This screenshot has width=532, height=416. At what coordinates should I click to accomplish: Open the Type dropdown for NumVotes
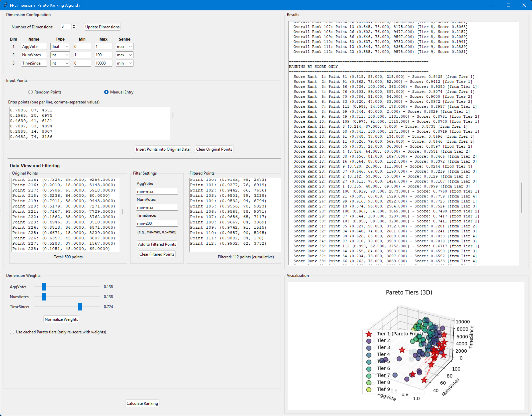click(60, 55)
